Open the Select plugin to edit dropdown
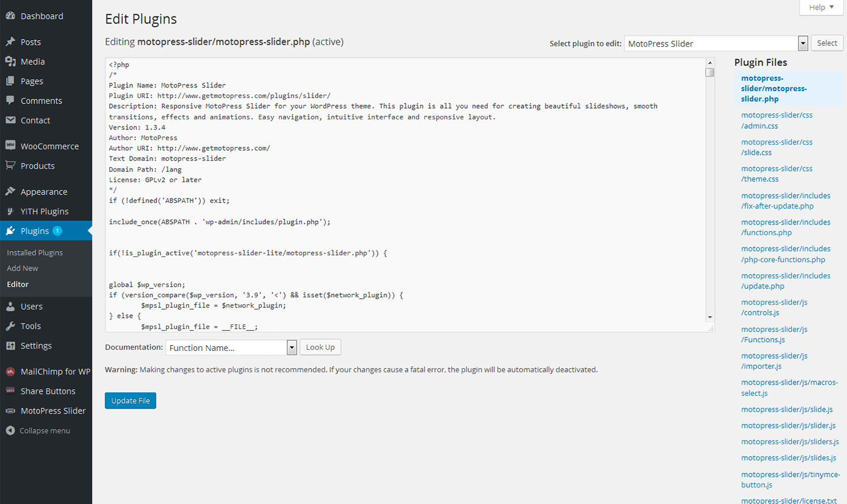 coord(803,43)
